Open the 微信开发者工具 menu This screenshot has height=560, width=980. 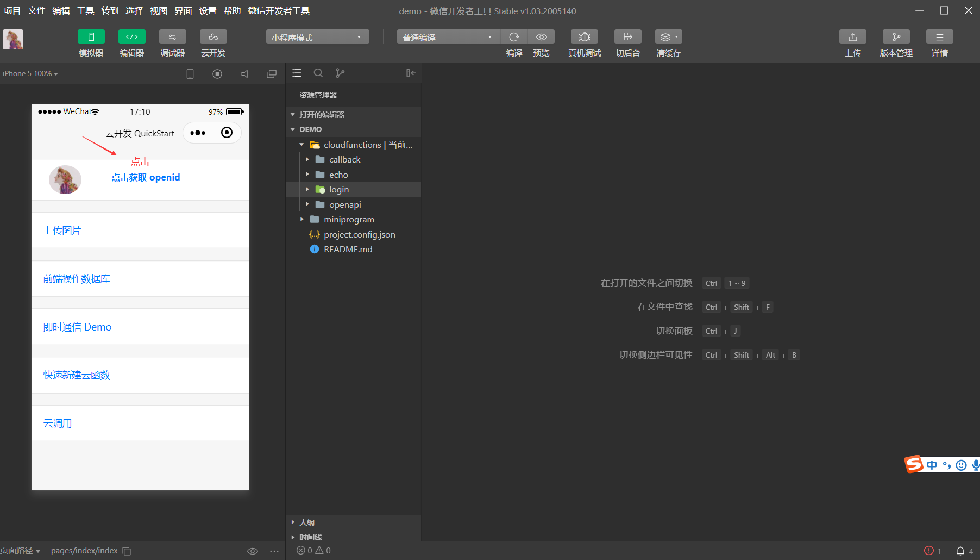279,11
